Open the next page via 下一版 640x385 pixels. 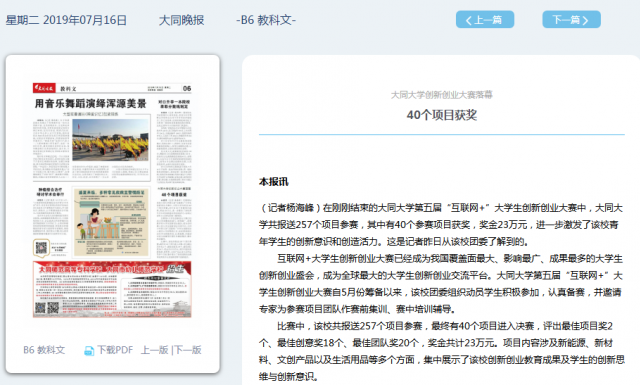[187, 350]
